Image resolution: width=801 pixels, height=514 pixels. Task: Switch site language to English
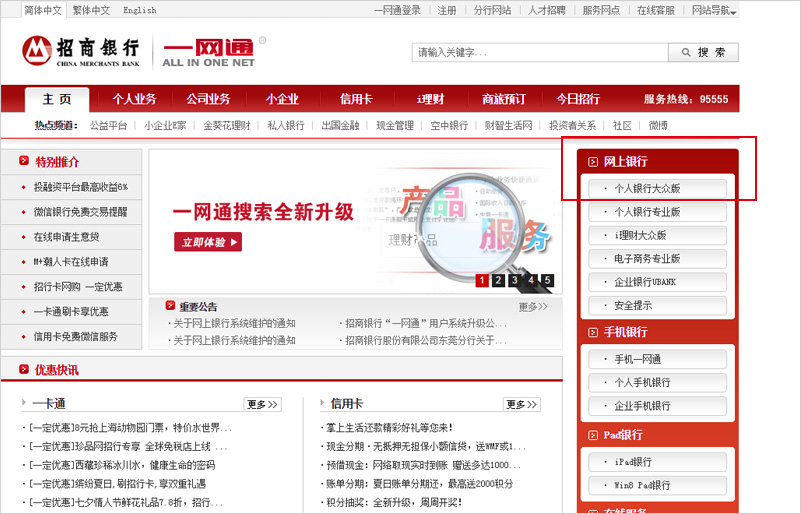pos(139,10)
